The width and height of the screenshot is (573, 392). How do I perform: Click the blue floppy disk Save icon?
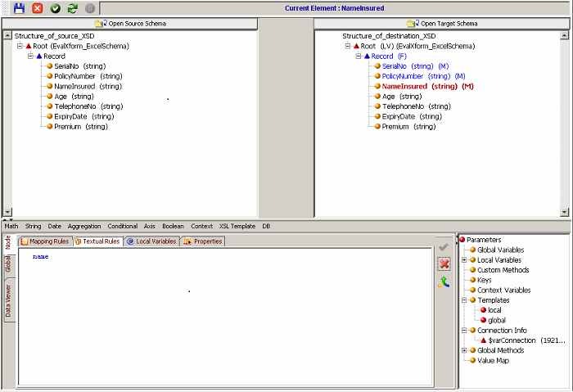[19, 8]
